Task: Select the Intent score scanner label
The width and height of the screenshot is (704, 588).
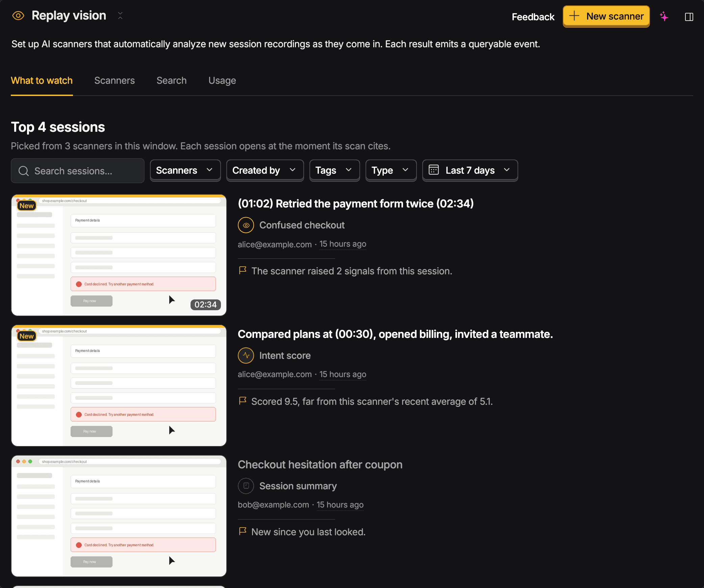Action: pyautogui.click(x=285, y=356)
